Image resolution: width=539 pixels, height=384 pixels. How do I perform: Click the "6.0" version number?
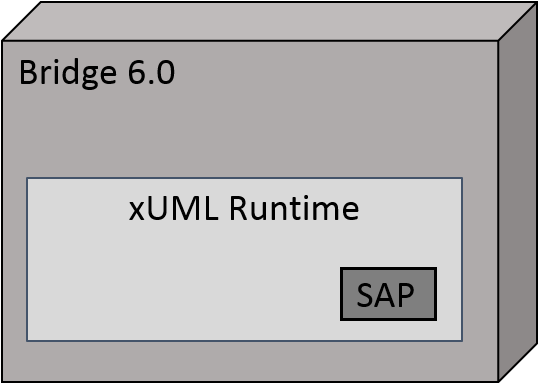(152, 73)
